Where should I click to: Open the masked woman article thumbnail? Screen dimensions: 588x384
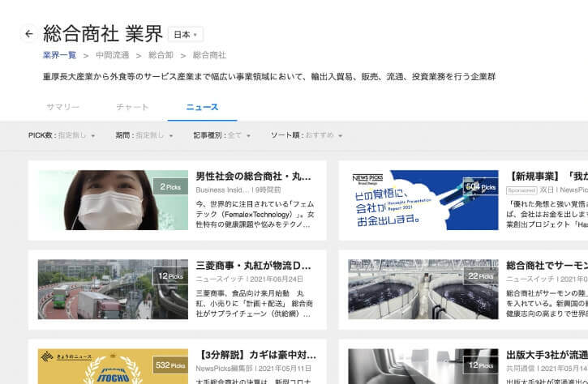tap(113, 200)
